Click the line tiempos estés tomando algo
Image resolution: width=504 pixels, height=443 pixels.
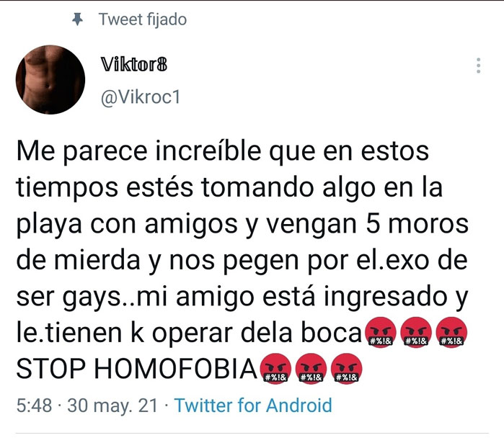tap(229, 188)
